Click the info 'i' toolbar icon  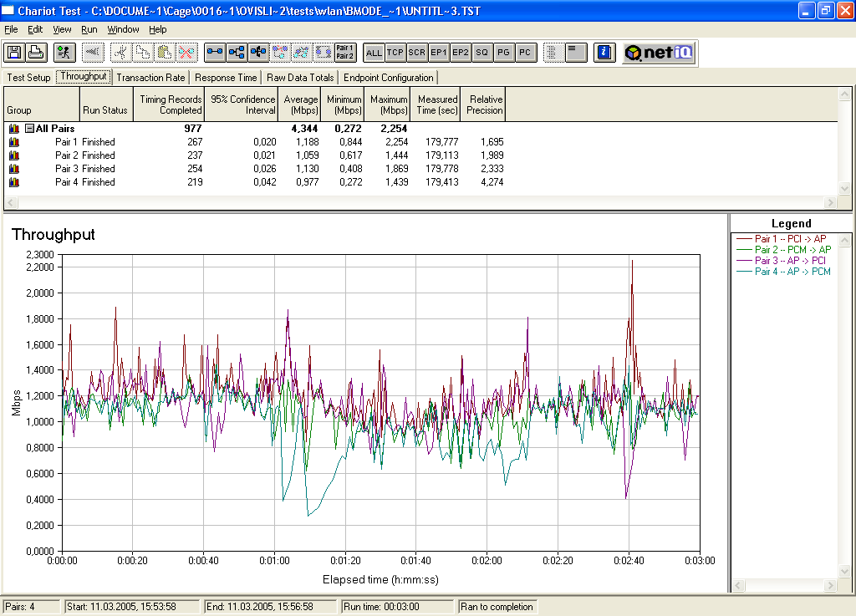coord(604,53)
